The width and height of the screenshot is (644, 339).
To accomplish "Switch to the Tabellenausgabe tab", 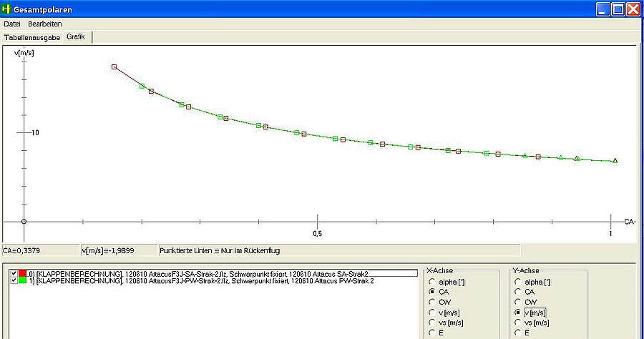I will (x=31, y=36).
